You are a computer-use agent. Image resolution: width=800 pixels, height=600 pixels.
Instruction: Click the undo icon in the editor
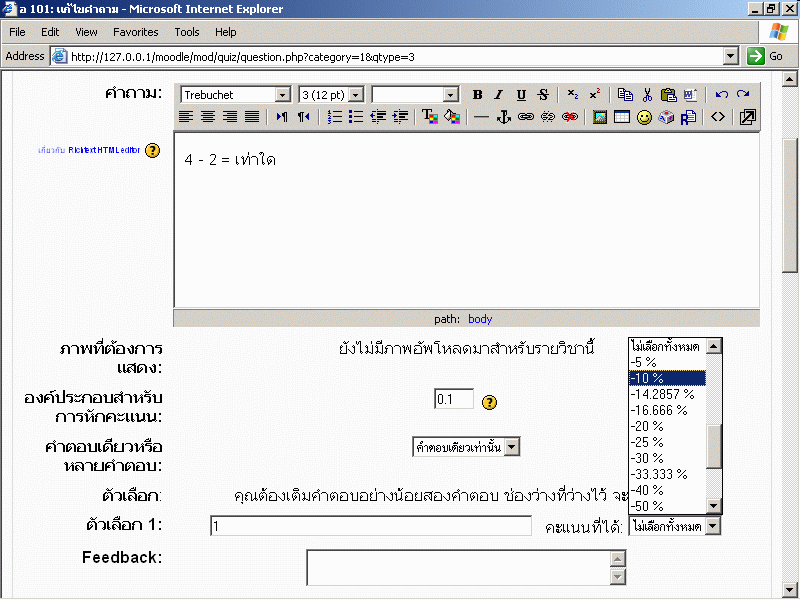721,95
